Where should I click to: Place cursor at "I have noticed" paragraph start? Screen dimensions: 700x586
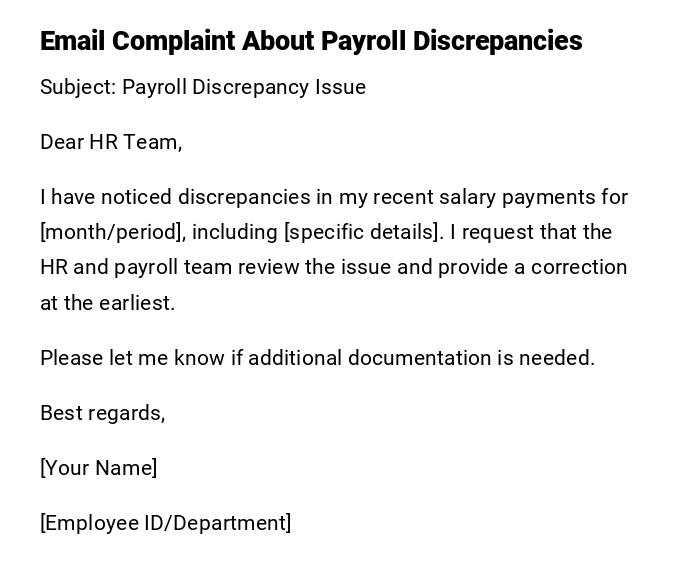42,197
